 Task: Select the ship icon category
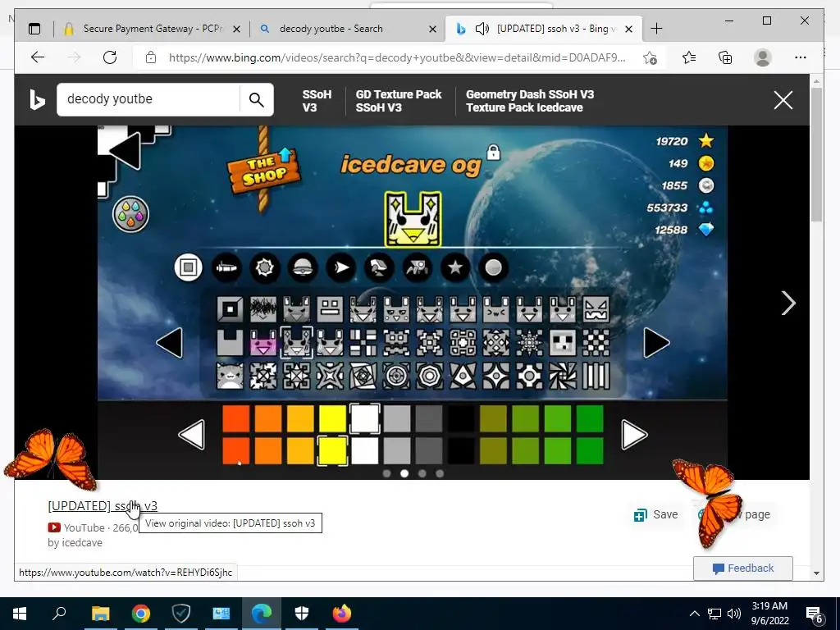pos(226,267)
